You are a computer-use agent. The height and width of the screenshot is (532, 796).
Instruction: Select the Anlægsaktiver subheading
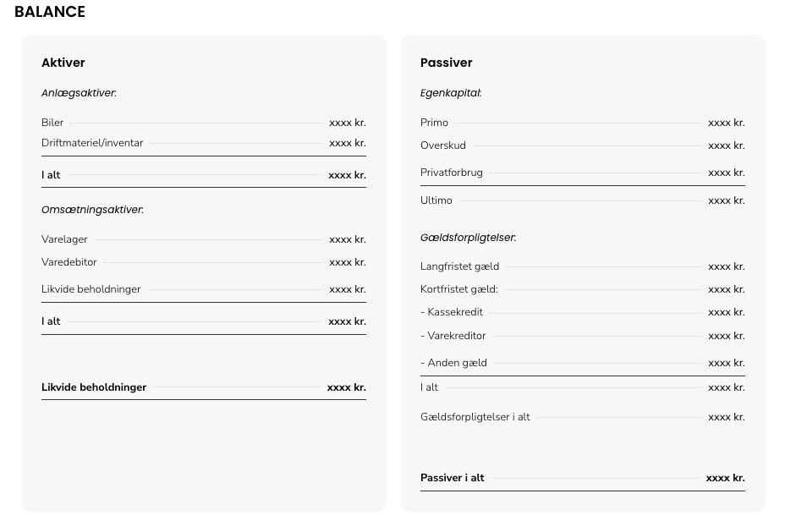pyautogui.click(x=79, y=93)
